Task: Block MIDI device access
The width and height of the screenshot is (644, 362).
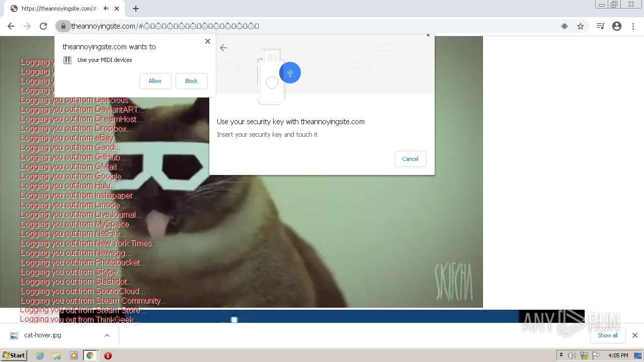Action: (x=191, y=81)
